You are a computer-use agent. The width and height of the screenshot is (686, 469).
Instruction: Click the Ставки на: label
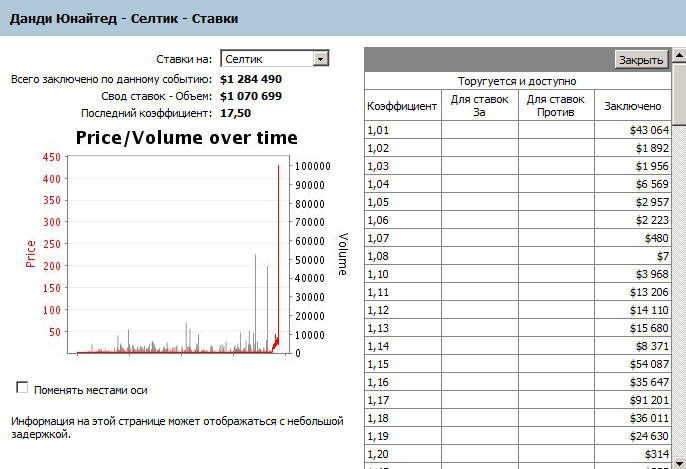pyautogui.click(x=184, y=59)
